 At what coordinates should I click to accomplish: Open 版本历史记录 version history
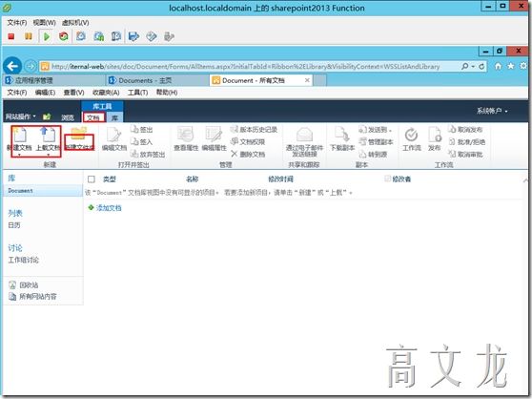pyautogui.click(x=254, y=130)
